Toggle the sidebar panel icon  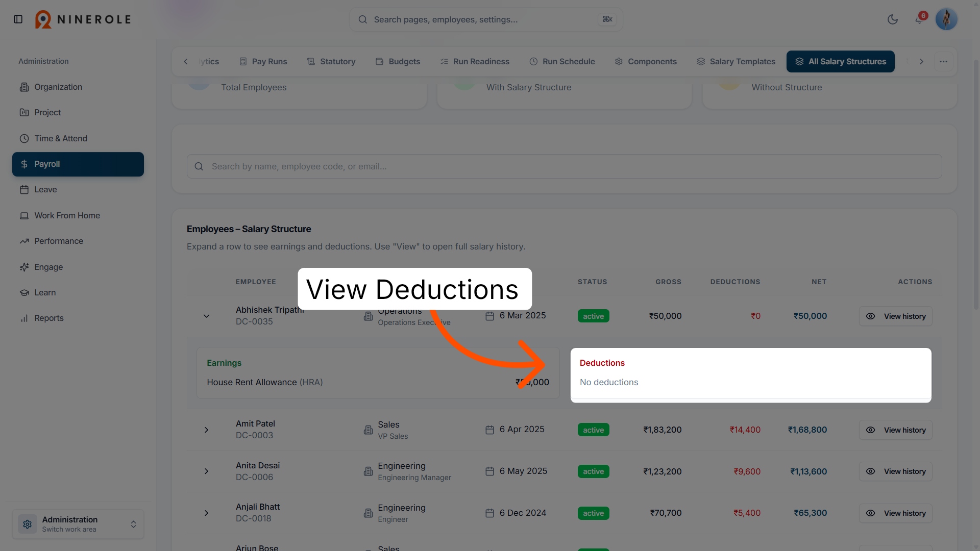pos(18,19)
